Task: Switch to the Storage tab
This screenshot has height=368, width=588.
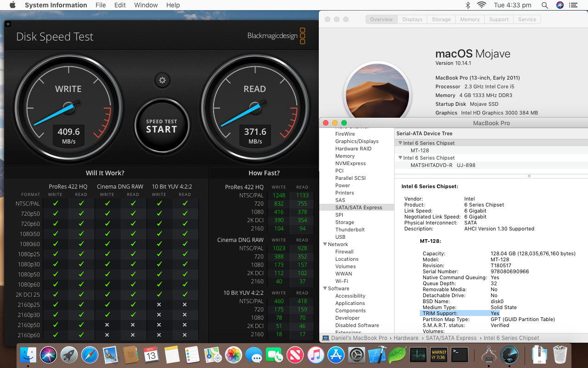Action: click(441, 19)
